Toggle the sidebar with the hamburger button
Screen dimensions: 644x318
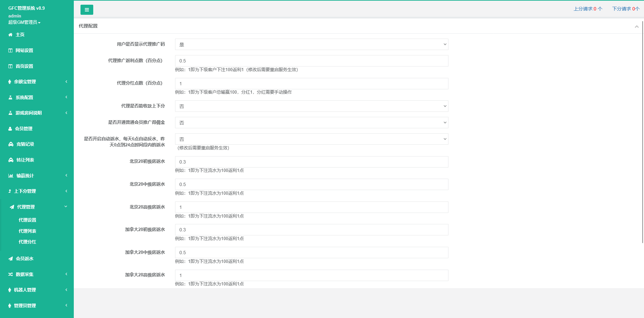tap(87, 10)
